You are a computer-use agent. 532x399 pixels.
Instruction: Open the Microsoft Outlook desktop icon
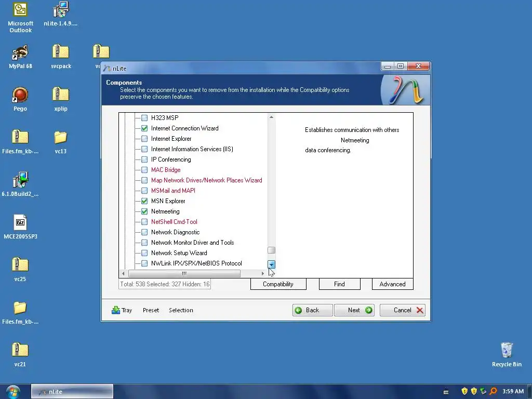[x=20, y=17]
